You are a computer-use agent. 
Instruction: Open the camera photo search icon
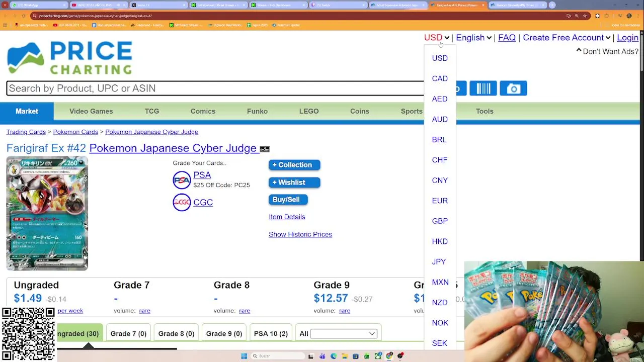(x=513, y=88)
